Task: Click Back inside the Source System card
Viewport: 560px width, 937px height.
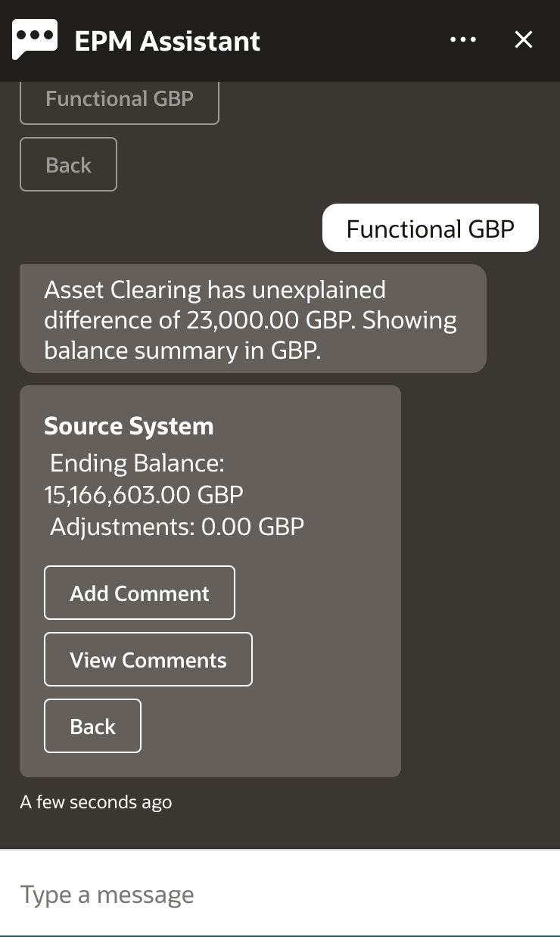Action: point(92,726)
